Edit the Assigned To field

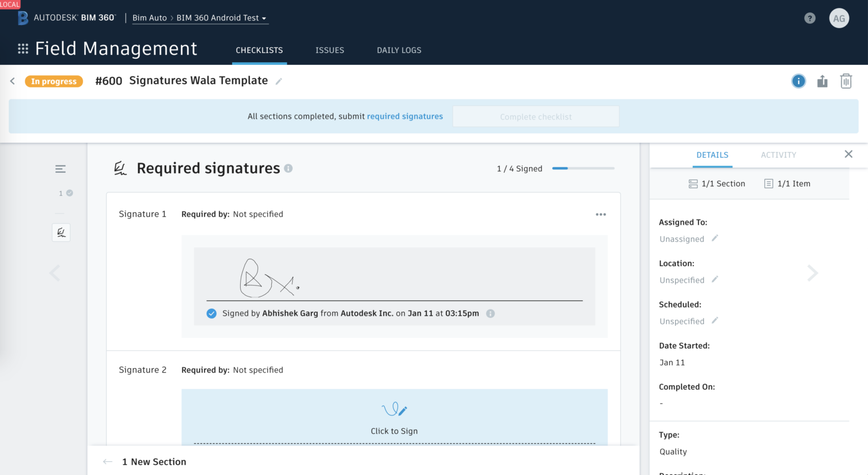[x=715, y=238]
